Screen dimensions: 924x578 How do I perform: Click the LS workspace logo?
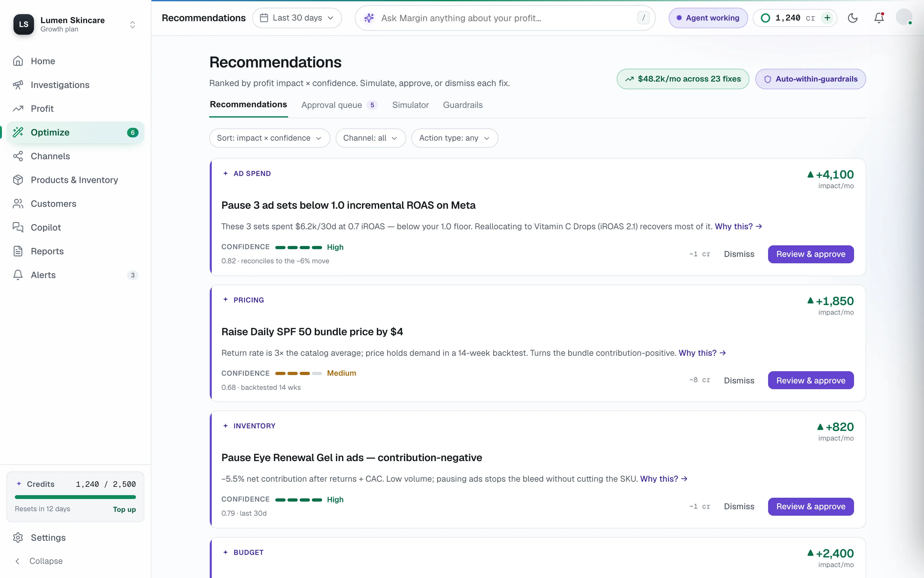pos(24,24)
